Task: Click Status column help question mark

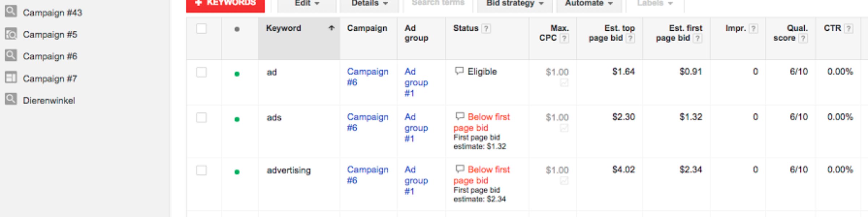Action: click(x=486, y=29)
